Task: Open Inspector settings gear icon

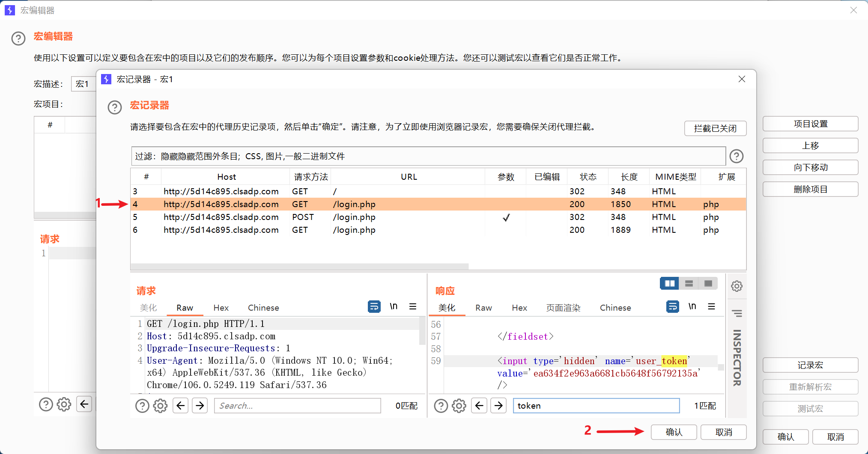Action: (737, 286)
